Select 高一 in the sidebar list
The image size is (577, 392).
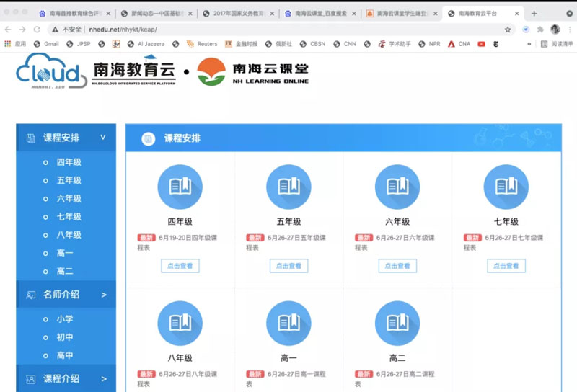[65, 253]
